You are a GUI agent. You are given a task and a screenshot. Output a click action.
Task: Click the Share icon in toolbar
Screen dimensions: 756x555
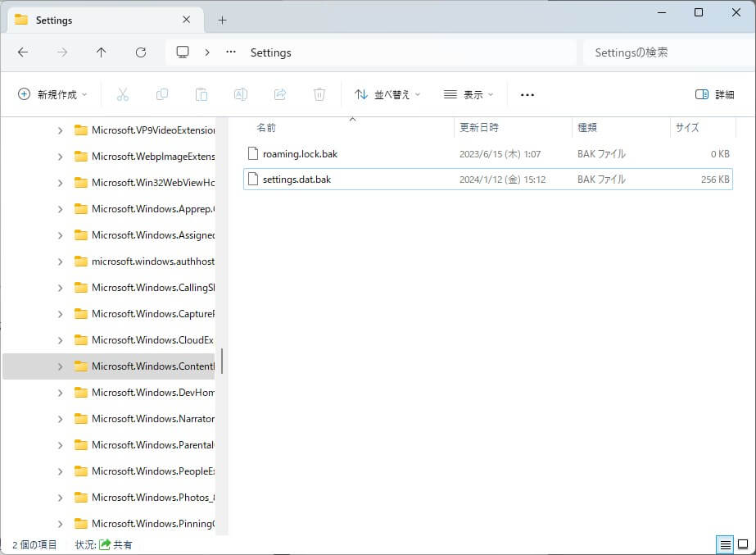(280, 94)
